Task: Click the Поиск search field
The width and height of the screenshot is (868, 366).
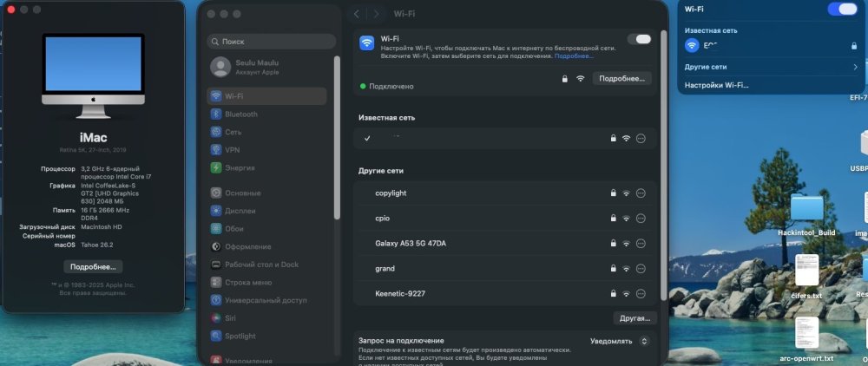Action: click(x=271, y=42)
